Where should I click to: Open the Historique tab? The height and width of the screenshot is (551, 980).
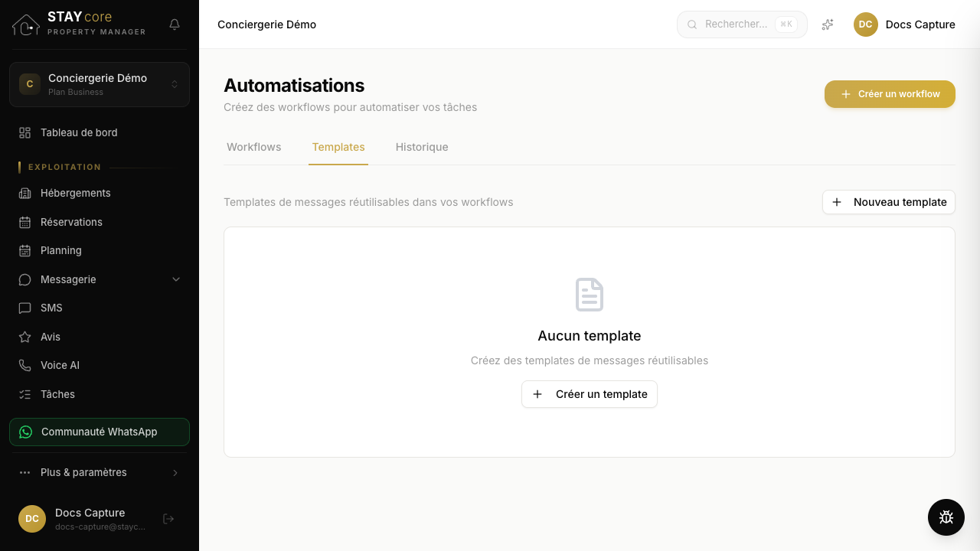click(422, 147)
